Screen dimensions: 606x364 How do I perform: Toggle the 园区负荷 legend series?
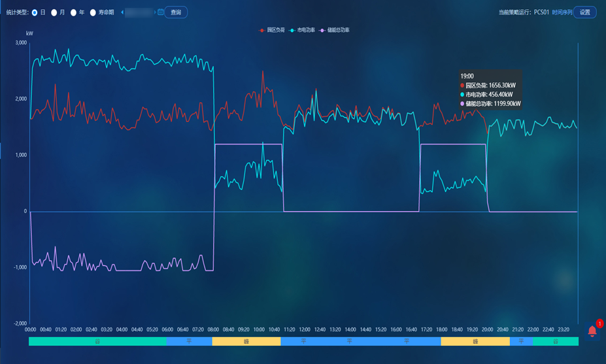[272, 30]
